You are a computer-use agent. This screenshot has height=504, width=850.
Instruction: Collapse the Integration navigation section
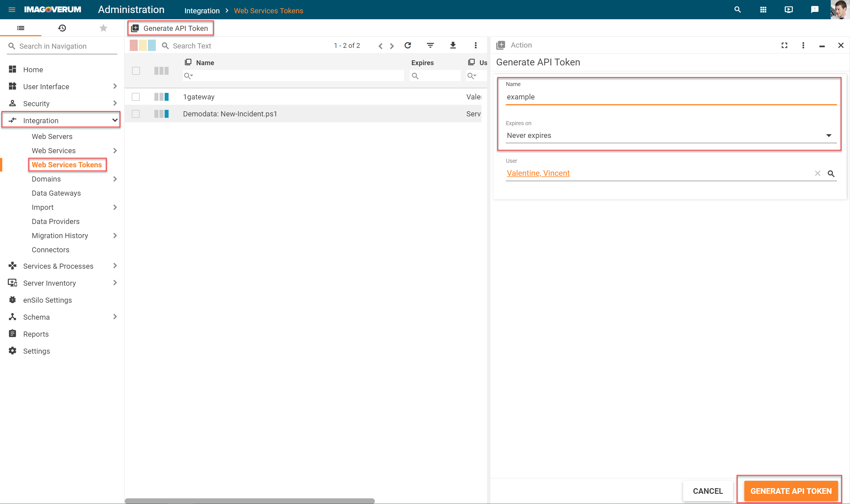coord(115,120)
